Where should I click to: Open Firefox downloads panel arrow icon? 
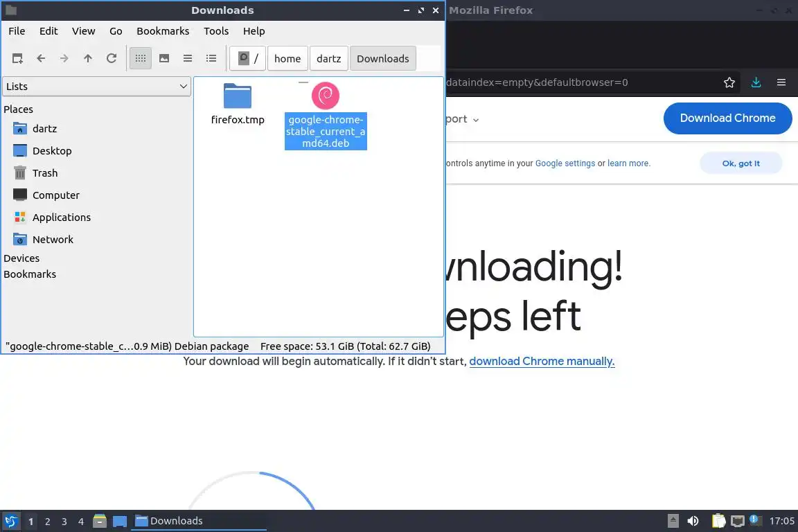[756, 82]
